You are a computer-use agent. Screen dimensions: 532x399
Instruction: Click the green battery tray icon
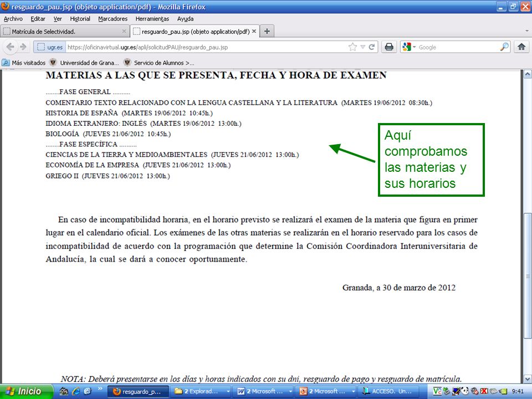[x=503, y=391]
